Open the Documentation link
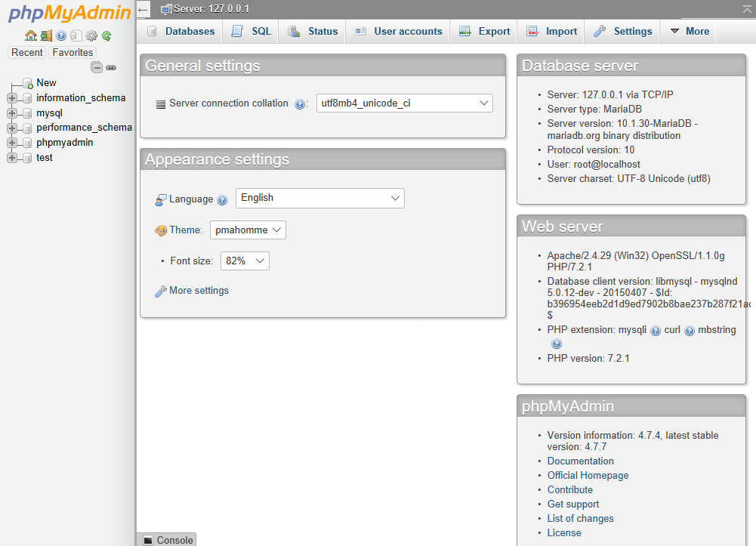 (x=581, y=461)
